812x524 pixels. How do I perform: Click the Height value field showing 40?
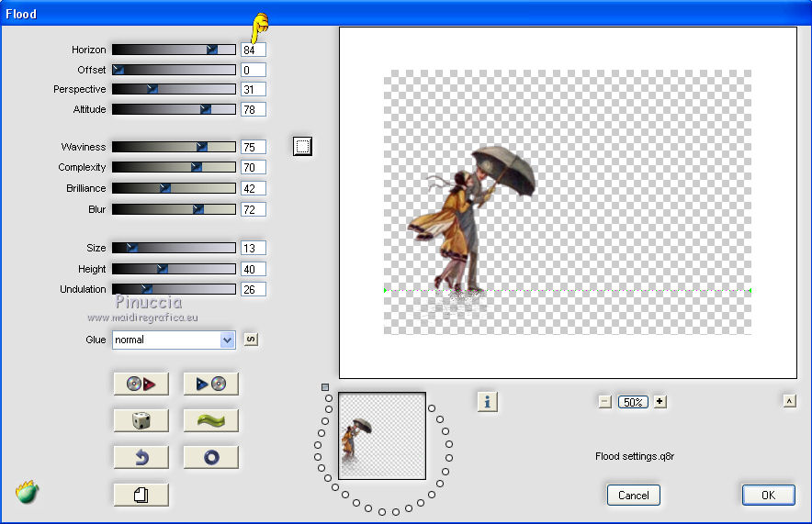coord(254,269)
